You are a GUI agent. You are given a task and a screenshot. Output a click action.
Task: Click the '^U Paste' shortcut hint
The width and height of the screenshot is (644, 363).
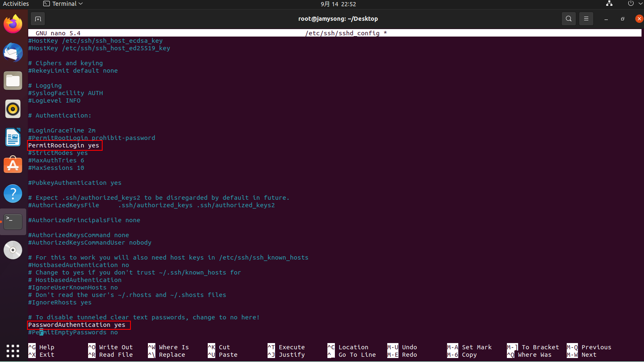coord(223,355)
